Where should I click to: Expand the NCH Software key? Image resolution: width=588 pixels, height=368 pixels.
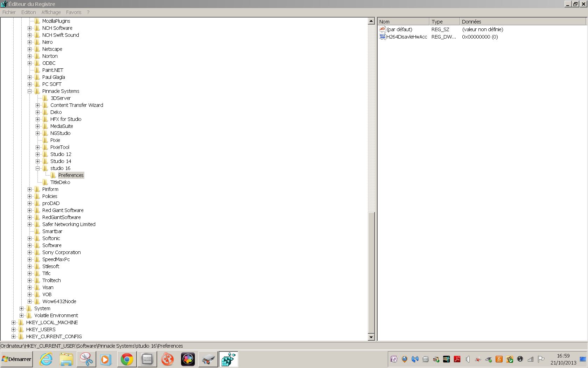coord(29,28)
